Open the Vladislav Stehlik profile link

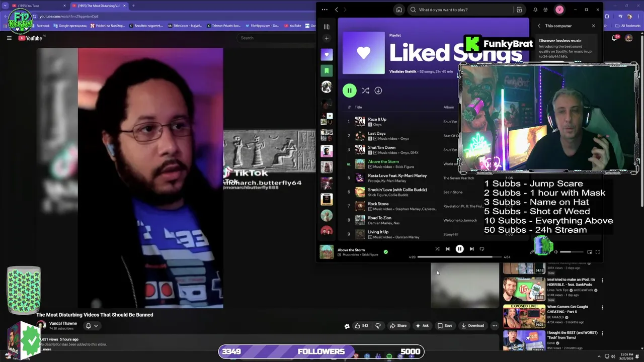[x=403, y=71]
